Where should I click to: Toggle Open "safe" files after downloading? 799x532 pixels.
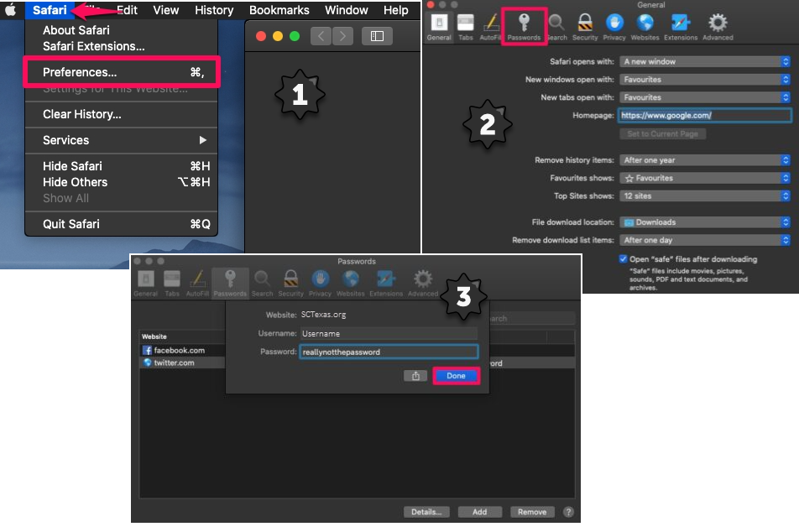(623, 258)
